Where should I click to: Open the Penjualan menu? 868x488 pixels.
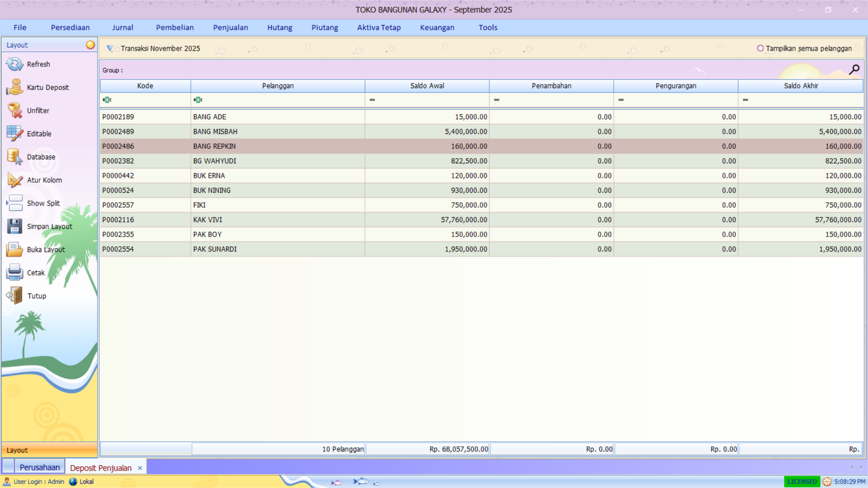(x=230, y=27)
